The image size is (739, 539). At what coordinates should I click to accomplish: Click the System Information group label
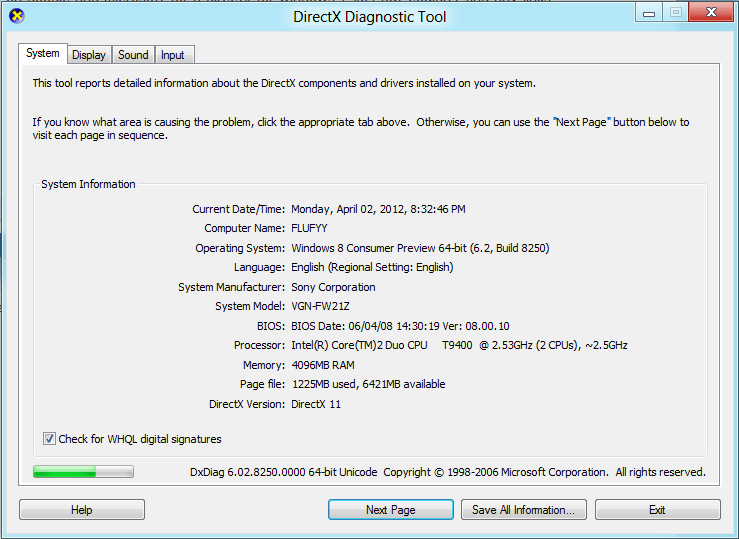tap(88, 184)
